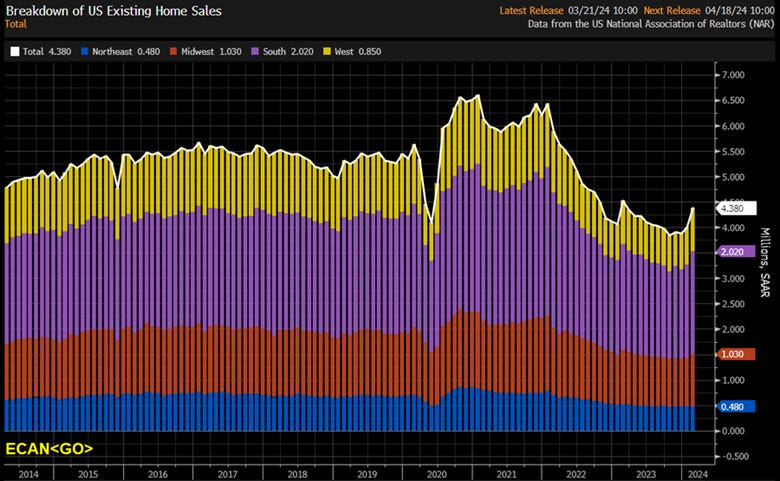Image resolution: width=780 pixels, height=481 pixels.
Task: Click the white Total legend swatch
Action: 15,51
